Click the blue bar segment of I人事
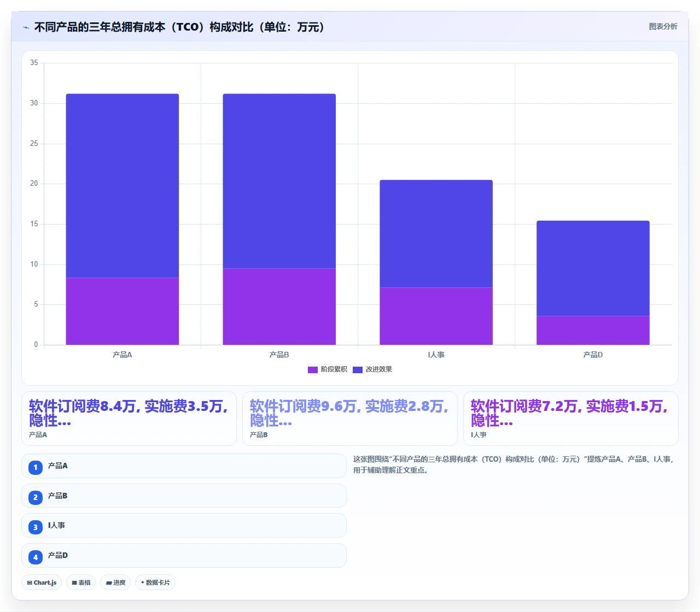This screenshot has width=700, height=612. 436,234
